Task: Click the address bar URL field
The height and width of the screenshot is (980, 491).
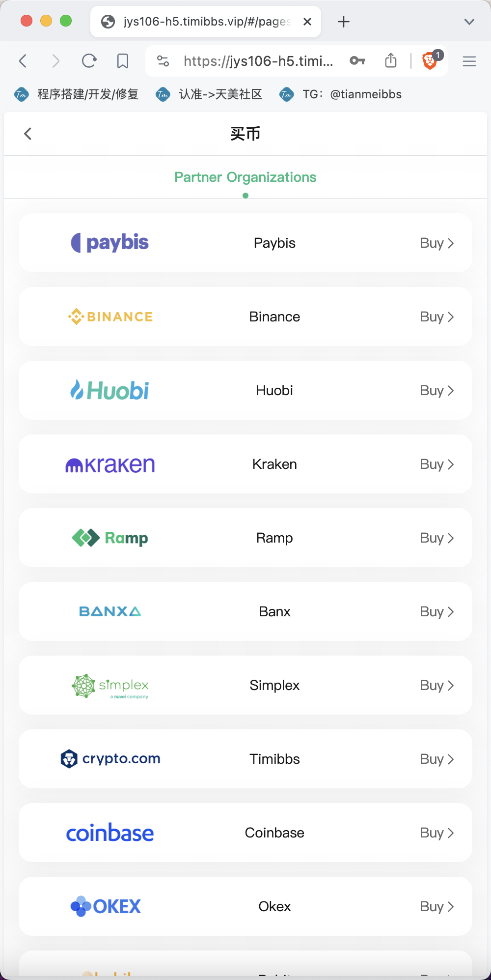Action: (x=258, y=61)
